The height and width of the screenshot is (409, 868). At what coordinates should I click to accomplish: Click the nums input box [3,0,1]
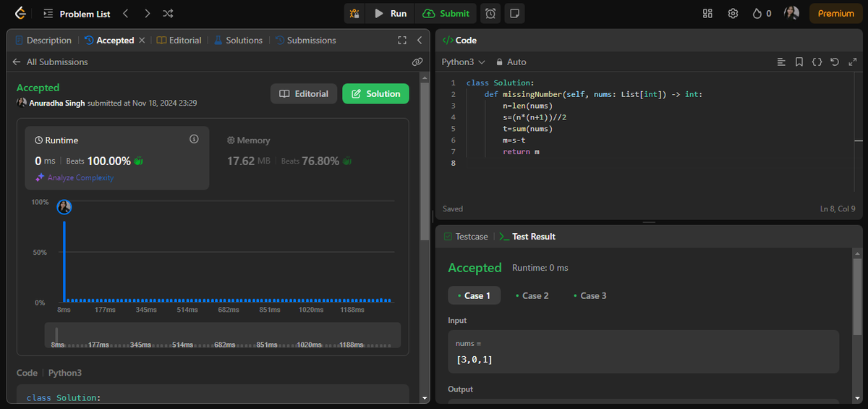[x=643, y=352]
